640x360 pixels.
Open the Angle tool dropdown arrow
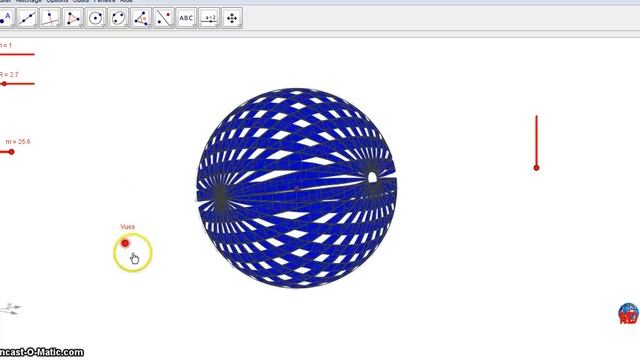point(149,25)
